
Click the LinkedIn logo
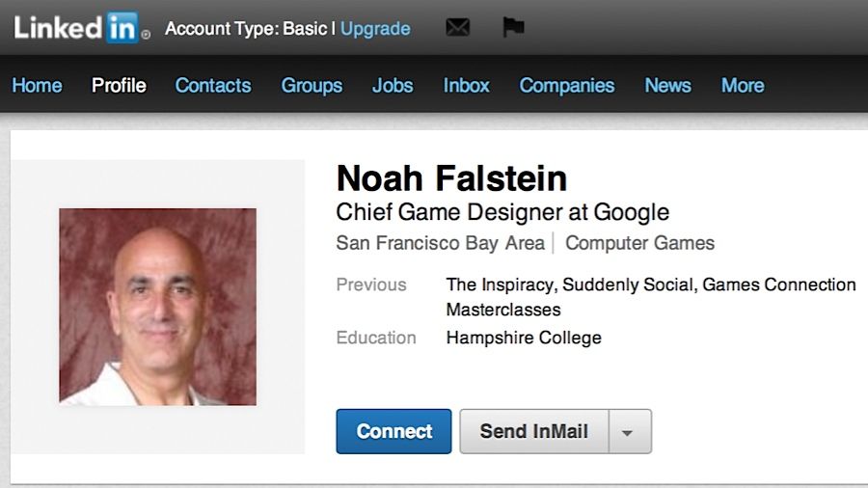point(81,28)
